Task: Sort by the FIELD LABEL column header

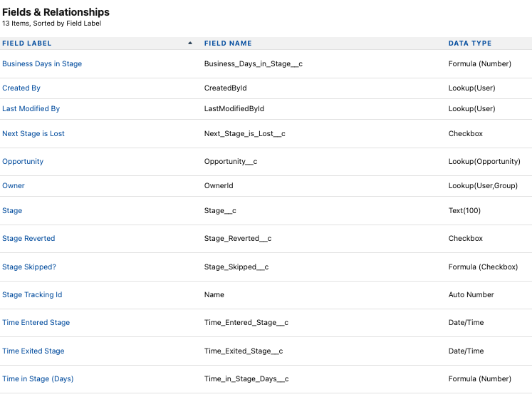Action: click(27, 43)
